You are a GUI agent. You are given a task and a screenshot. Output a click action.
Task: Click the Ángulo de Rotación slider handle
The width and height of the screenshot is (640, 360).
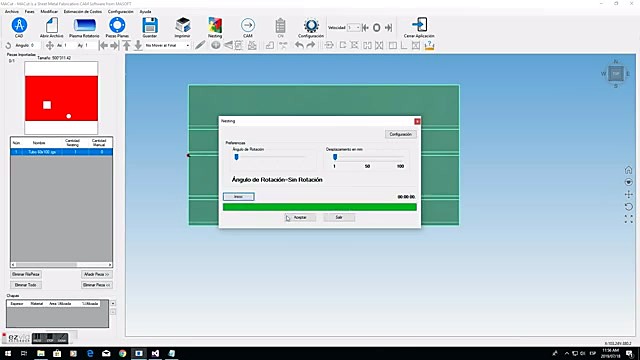click(x=236, y=157)
